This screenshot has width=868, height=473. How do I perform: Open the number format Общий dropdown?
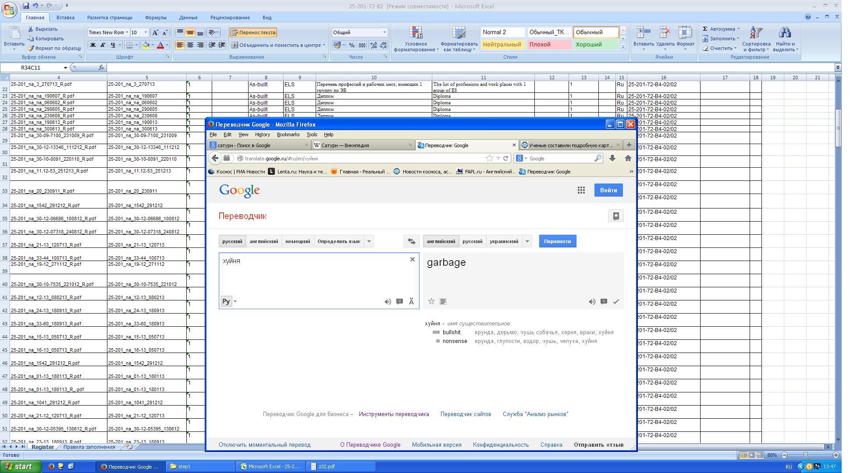384,32
